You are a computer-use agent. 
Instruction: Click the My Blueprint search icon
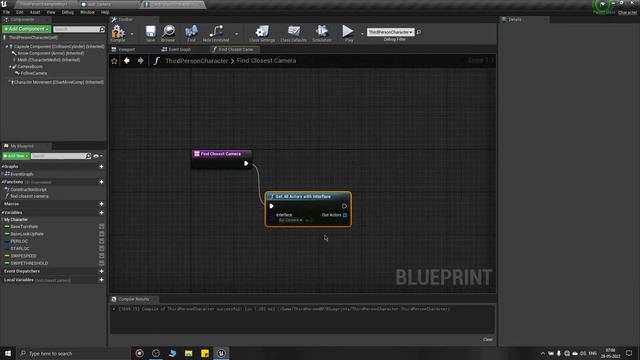coord(88,156)
